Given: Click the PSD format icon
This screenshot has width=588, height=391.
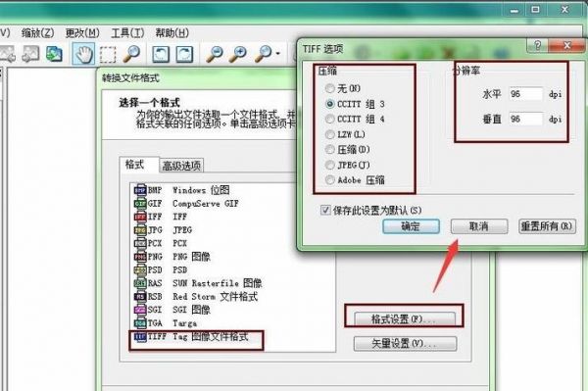Looking at the screenshot, I should click(140, 269).
